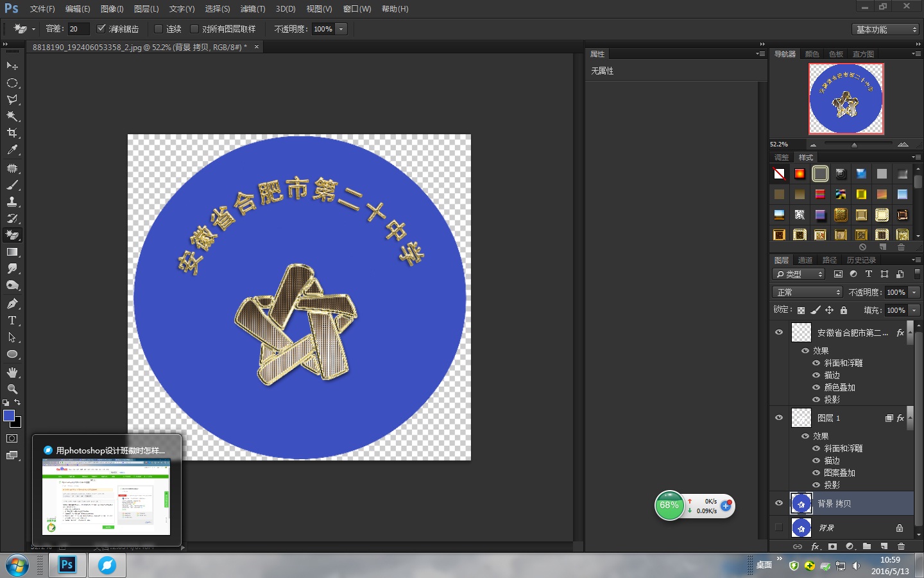This screenshot has height=578, width=924.
Task: Select the 背景 拷贝 layer thumbnail
Action: click(x=801, y=504)
